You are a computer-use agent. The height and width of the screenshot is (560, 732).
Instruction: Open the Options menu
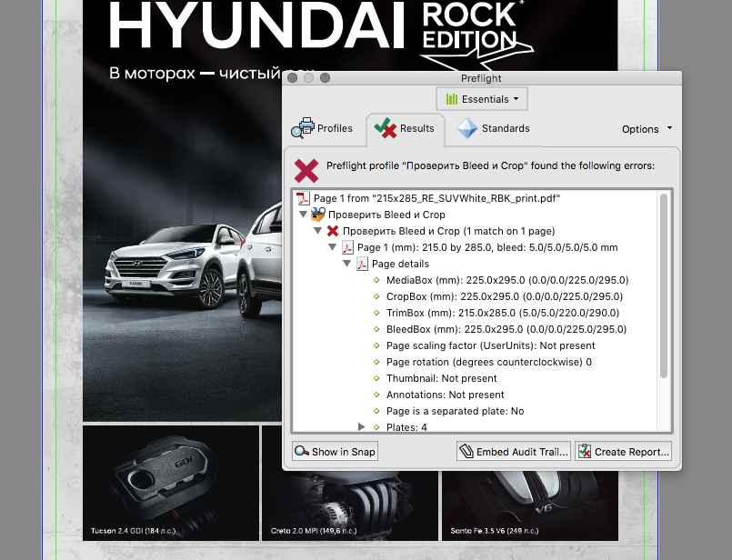(x=647, y=129)
